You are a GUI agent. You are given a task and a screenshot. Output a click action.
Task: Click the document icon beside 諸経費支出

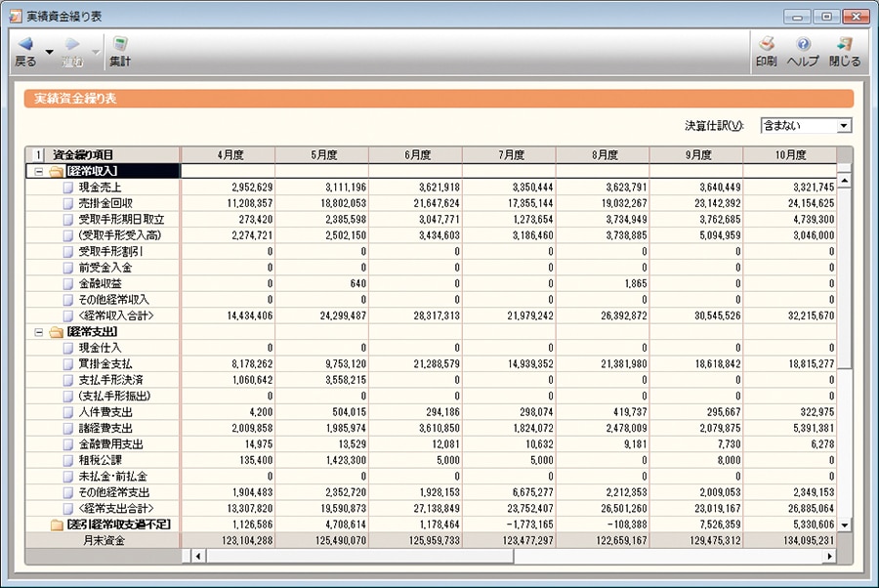click(68, 428)
